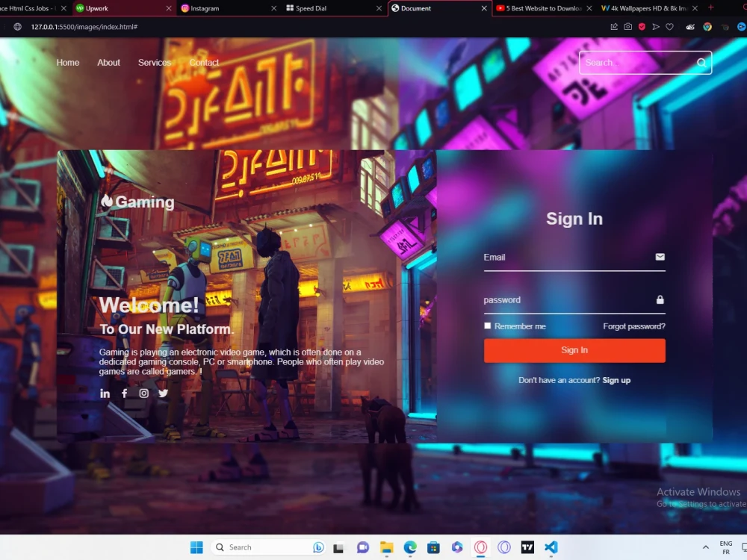The height and width of the screenshot is (560, 747).
Task: Switch to the 5 Best Website YouTube tab
Action: tap(543, 8)
